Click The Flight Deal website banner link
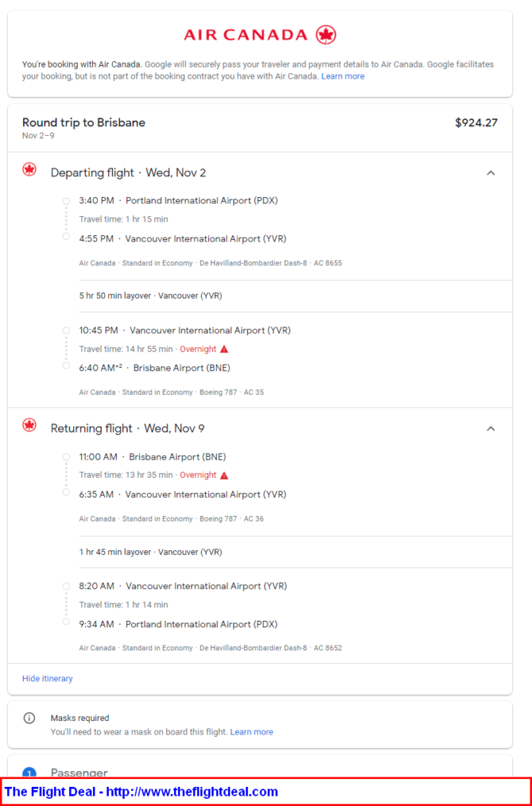The width and height of the screenshot is (532, 806). (x=141, y=791)
